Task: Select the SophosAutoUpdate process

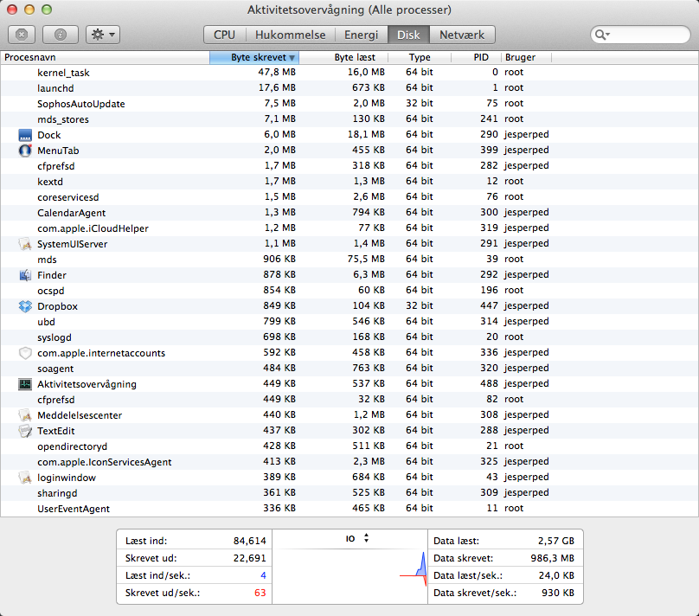Action: pos(349,104)
